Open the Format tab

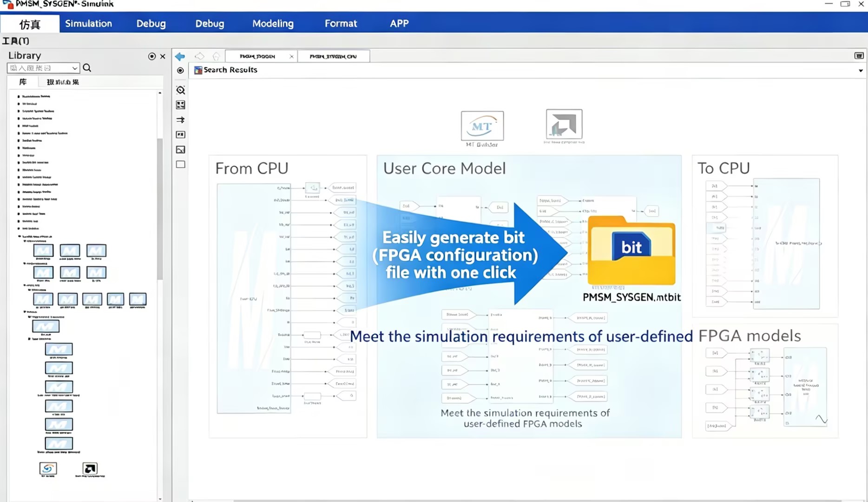[341, 24]
